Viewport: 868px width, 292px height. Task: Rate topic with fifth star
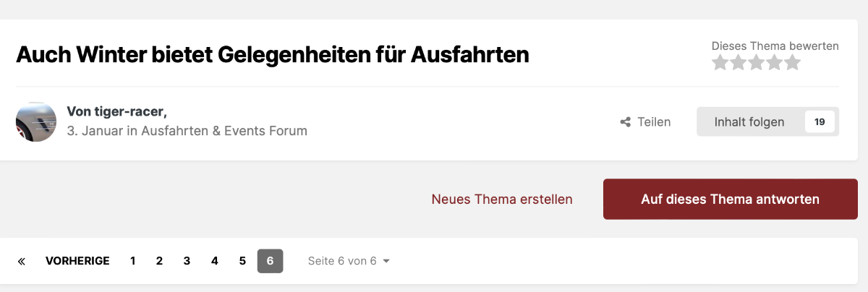793,63
